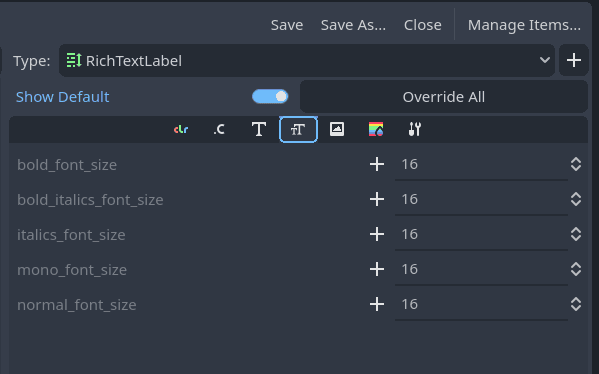Toggle the Show Default switch off
Image resolution: width=599 pixels, height=374 pixels.
(x=270, y=97)
